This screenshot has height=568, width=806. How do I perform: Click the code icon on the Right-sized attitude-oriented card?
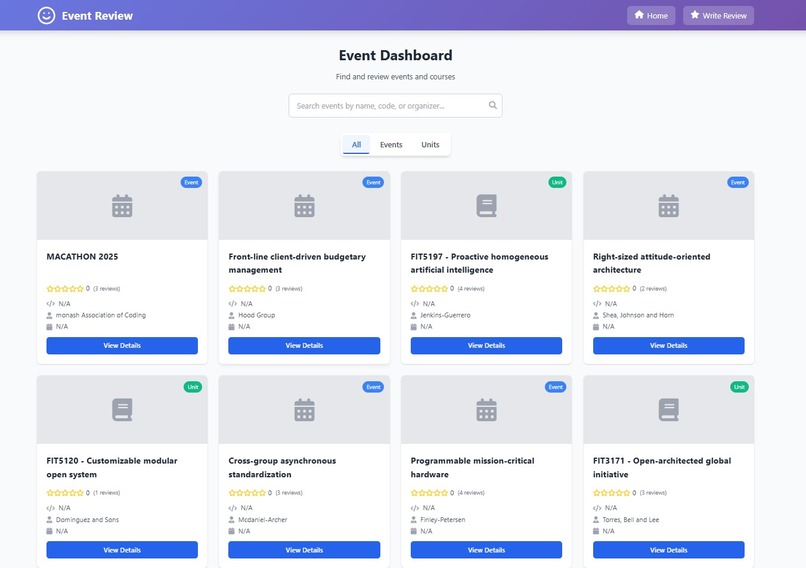pyautogui.click(x=597, y=304)
